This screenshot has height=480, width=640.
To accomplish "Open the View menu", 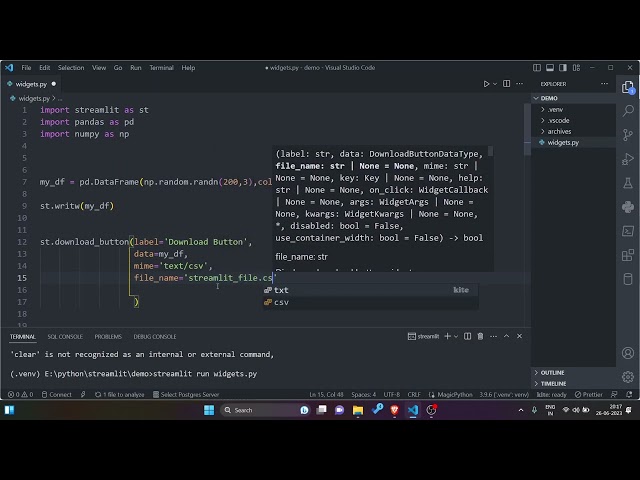I will 99,68.
